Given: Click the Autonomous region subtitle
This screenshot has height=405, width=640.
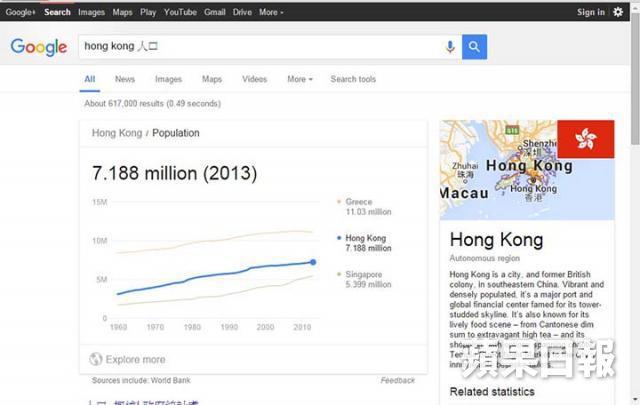Looking at the screenshot, I should click(x=484, y=258).
